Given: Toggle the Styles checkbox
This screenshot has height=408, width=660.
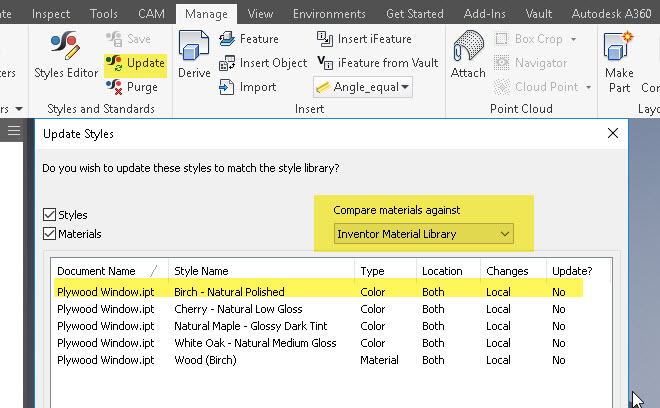Looking at the screenshot, I should click(50, 215).
